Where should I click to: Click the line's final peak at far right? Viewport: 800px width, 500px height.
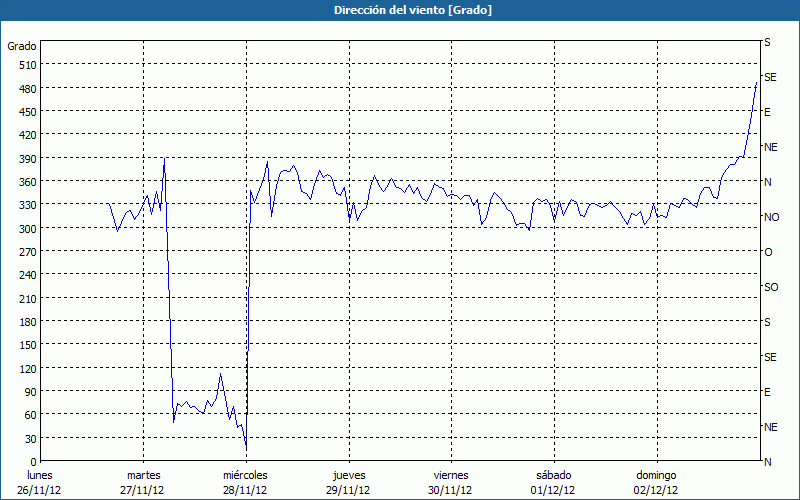click(756, 82)
